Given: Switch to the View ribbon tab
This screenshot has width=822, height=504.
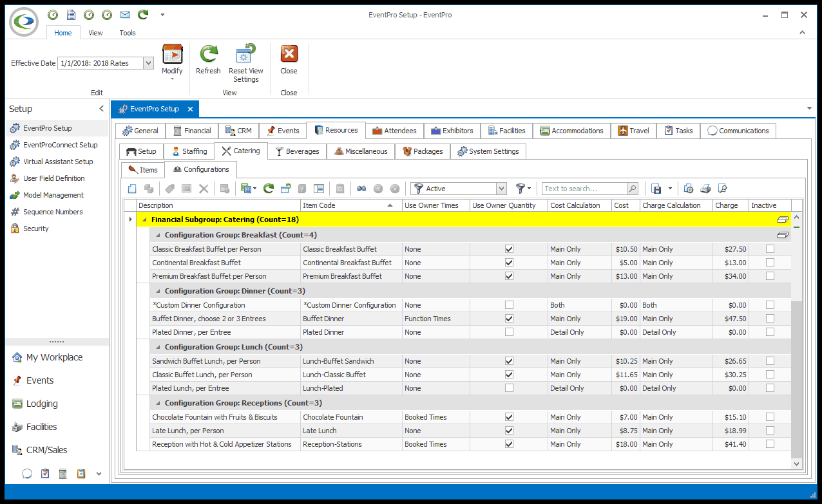Looking at the screenshot, I should pos(95,33).
